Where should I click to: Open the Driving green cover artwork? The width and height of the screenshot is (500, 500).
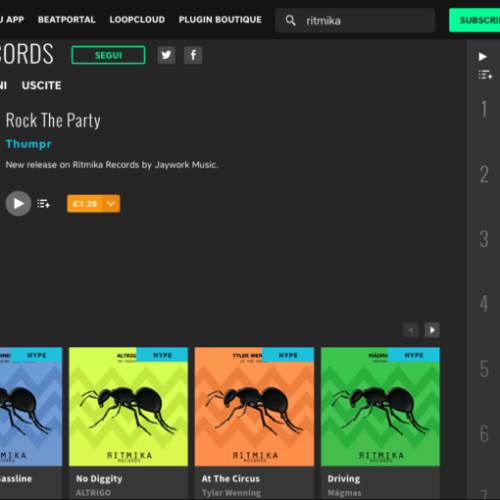pyautogui.click(x=380, y=407)
